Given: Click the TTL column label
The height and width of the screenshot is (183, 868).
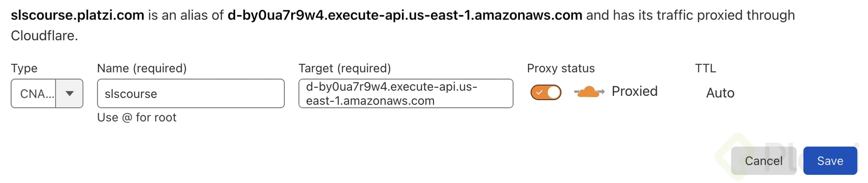Looking at the screenshot, I should pyautogui.click(x=706, y=69).
